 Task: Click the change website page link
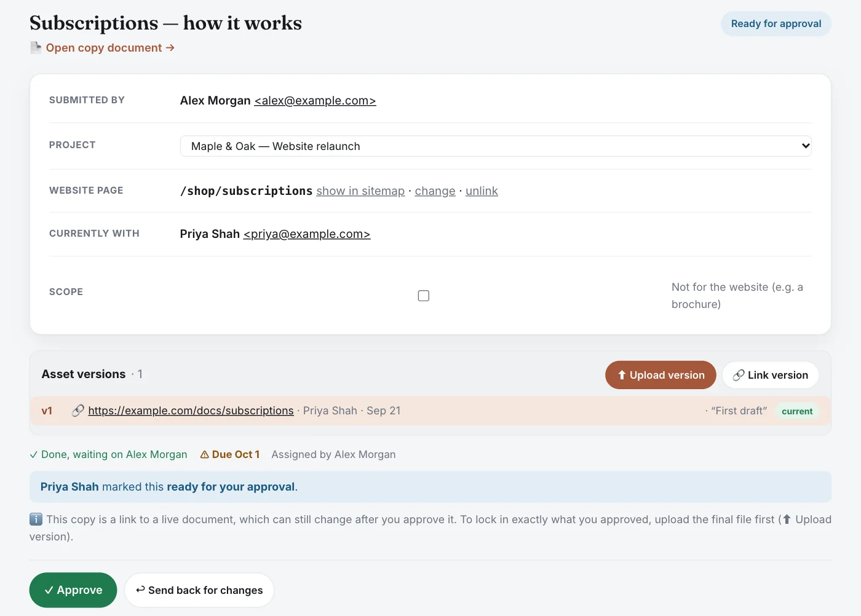(x=435, y=191)
